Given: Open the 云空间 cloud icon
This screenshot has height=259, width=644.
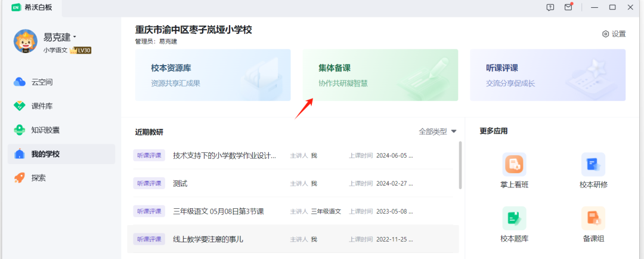Looking at the screenshot, I should click(x=20, y=82).
